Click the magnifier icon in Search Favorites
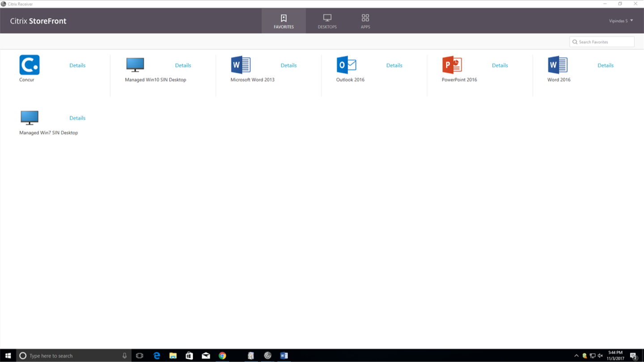Screen dimensions: 644x362 [575, 42]
